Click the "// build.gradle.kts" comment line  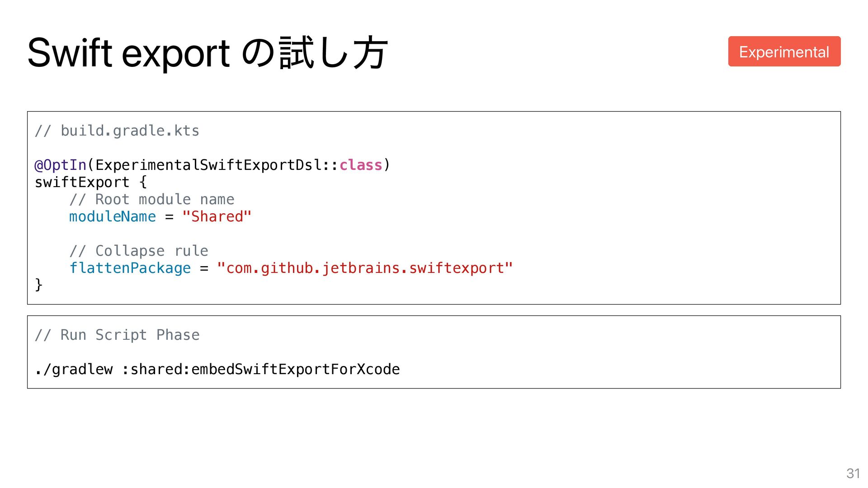(117, 131)
